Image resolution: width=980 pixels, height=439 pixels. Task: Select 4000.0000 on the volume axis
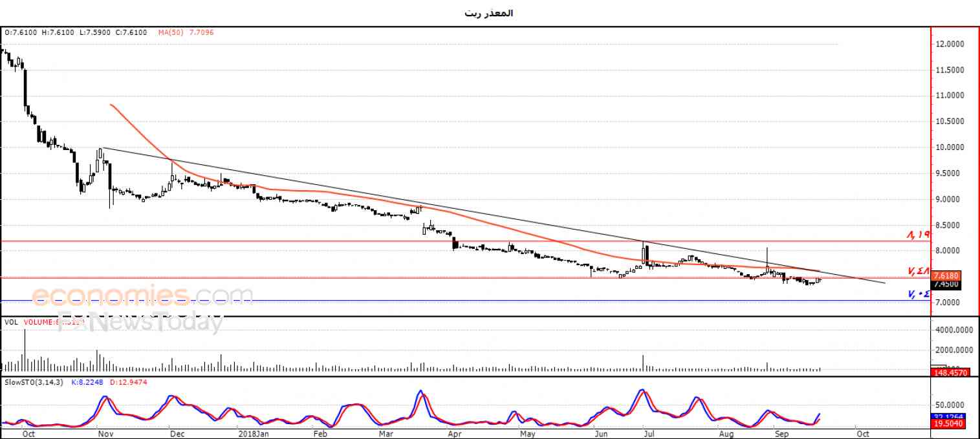[955, 330]
